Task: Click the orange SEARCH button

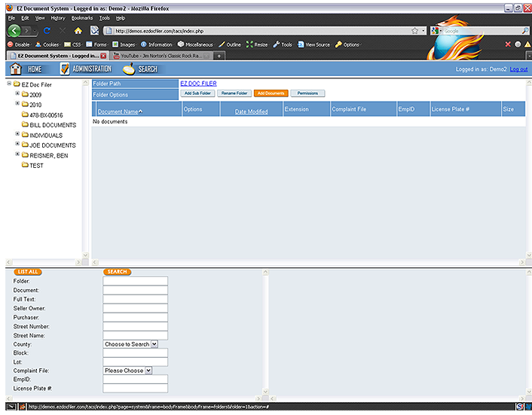Action: (117, 272)
